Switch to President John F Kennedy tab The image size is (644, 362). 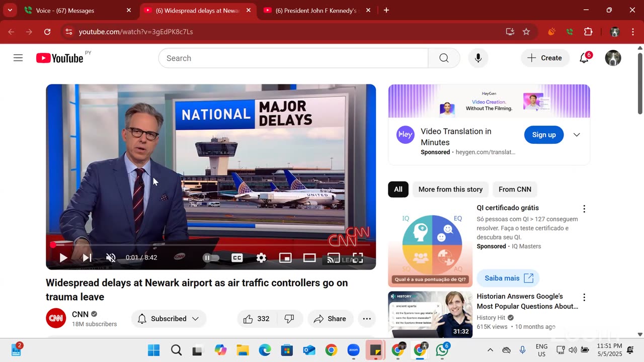[316, 10]
